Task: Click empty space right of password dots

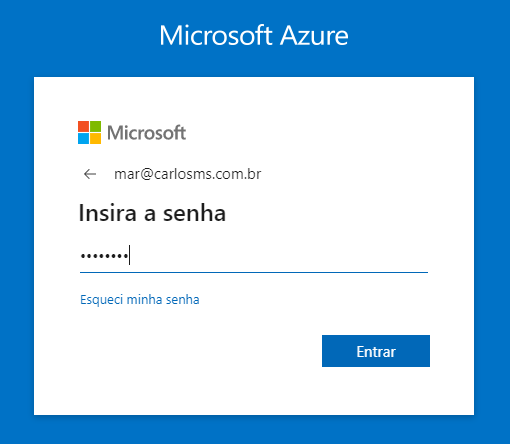Action: click(277, 256)
